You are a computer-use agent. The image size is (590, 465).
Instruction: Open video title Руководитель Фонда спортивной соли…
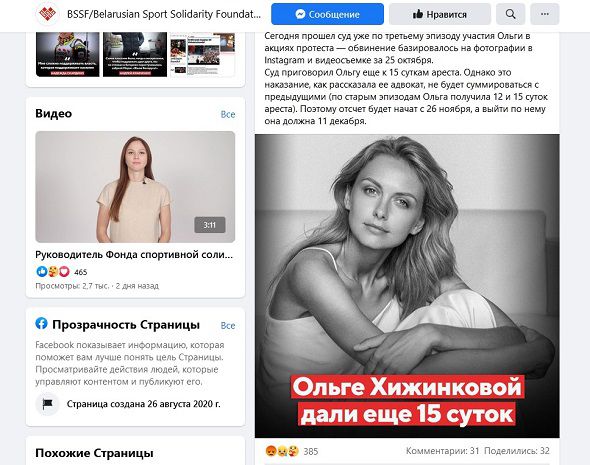(134, 255)
